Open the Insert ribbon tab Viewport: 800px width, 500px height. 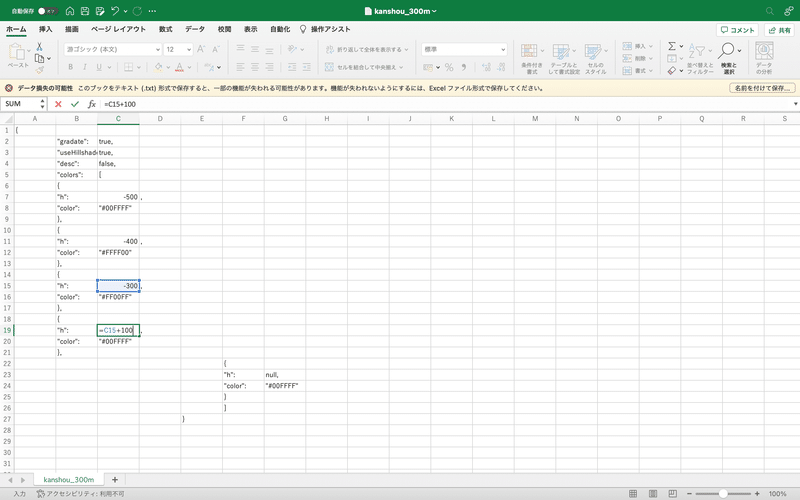(x=45, y=29)
